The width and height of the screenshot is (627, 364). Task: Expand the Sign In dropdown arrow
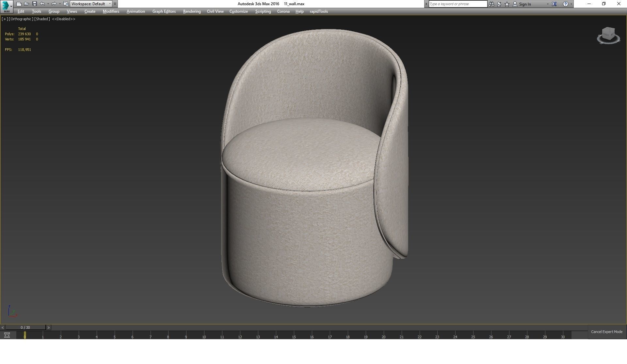pos(548,4)
